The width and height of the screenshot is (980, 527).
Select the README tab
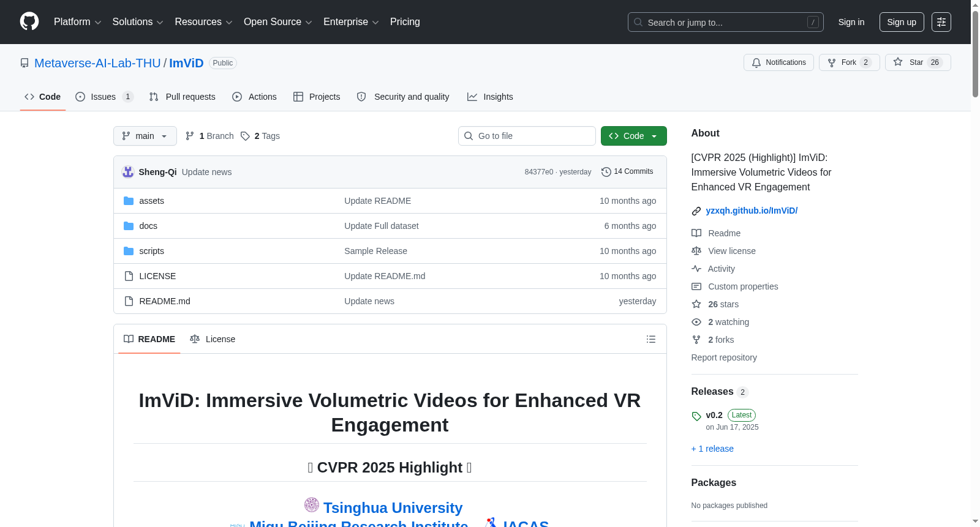click(x=149, y=339)
